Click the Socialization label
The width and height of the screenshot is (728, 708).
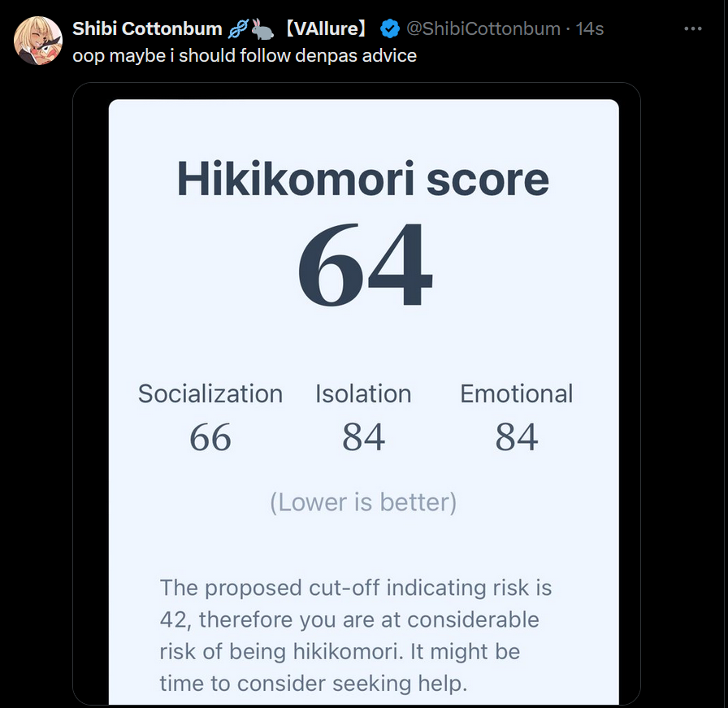click(210, 393)
